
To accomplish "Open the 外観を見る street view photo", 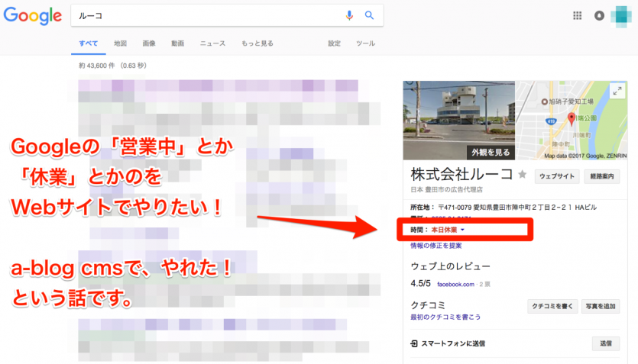I will coord(437,122).
